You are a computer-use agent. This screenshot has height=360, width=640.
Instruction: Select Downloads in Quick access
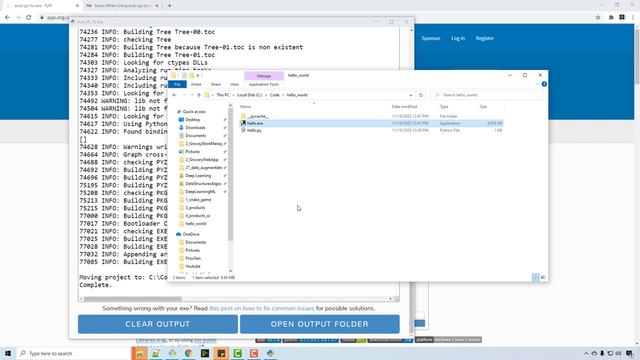[195, 128]
